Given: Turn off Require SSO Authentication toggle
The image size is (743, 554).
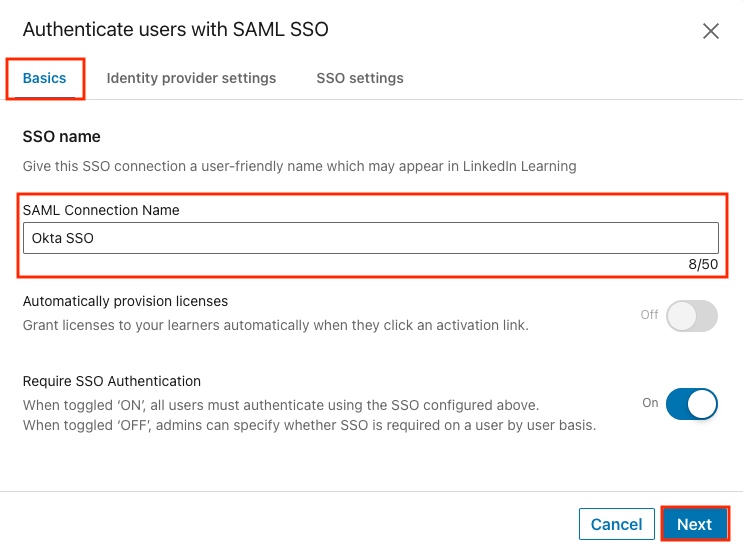Looking at the screenshot, I should (x=691, y=404).
